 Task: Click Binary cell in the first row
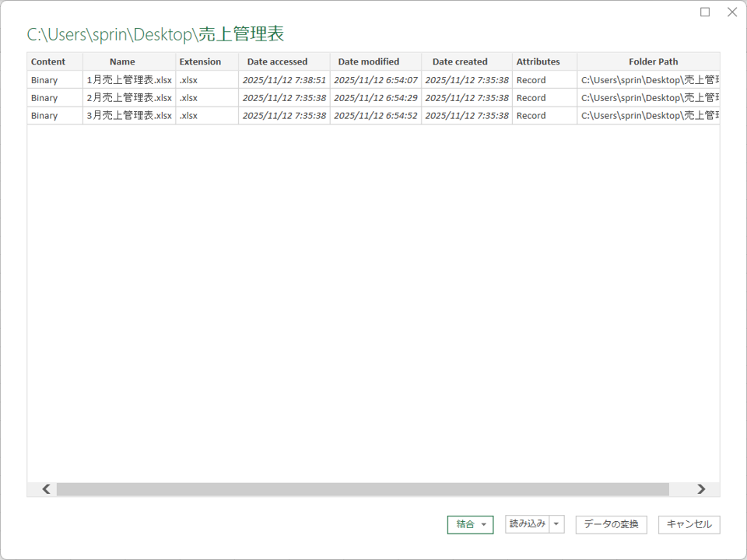[x=44, y=80]
